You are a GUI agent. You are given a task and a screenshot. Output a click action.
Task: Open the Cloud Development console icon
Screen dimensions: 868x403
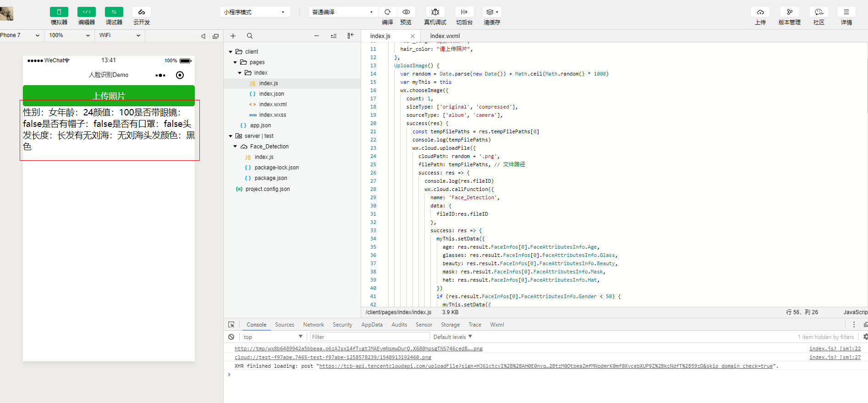click(x=142, y=12)
